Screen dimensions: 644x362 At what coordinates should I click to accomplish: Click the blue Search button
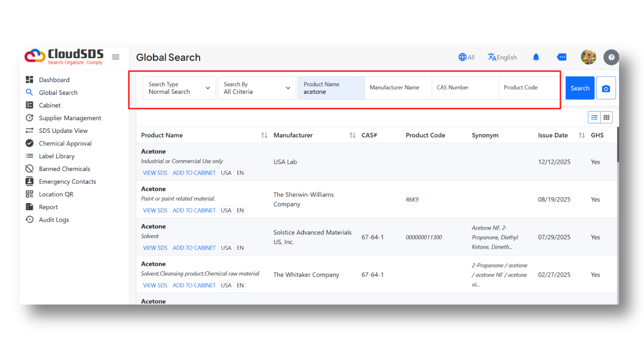[580, 88]
